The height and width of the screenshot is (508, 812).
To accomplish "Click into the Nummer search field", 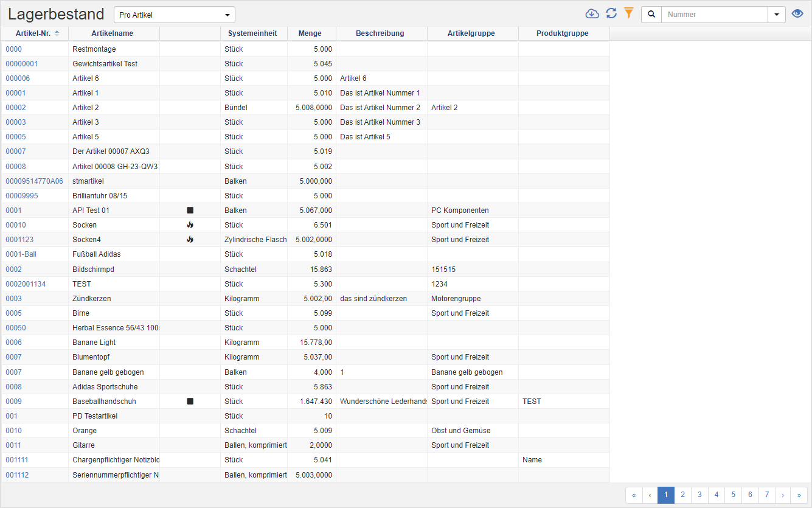I will (x=714, y=15).
